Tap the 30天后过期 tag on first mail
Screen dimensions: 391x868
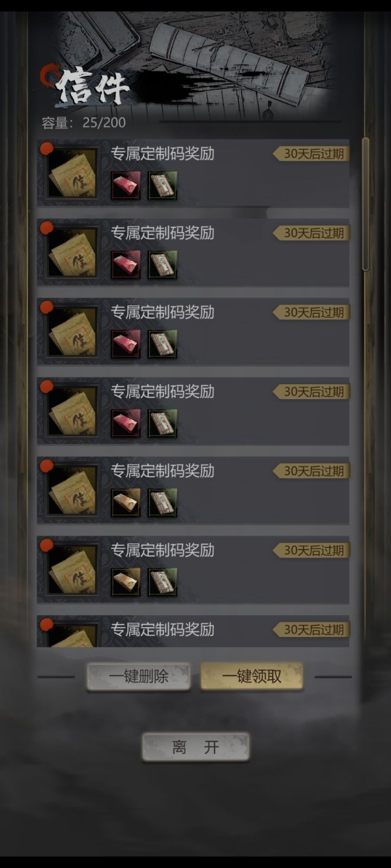point(311,154)
